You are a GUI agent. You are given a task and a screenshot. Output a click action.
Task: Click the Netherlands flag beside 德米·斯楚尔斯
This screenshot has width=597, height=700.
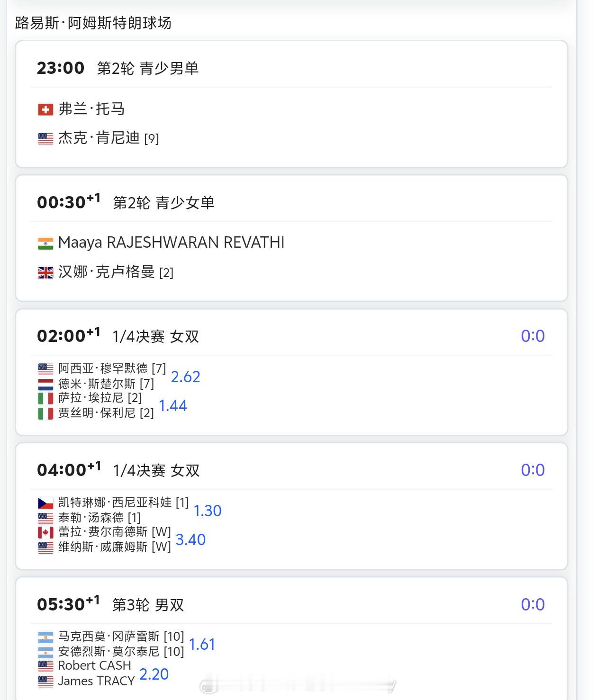(x=45, y=384)
